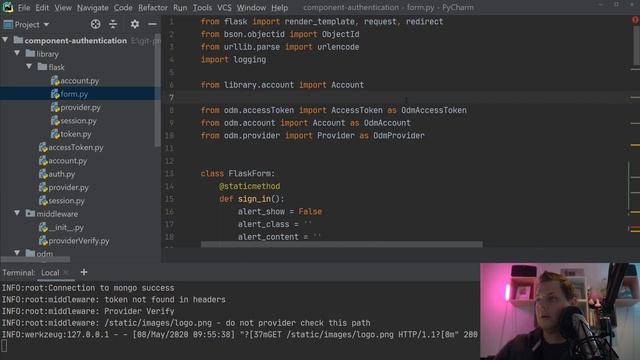Open account.py under library folder
This screenshot has height=360, width=640.
[x=67, y=161]
